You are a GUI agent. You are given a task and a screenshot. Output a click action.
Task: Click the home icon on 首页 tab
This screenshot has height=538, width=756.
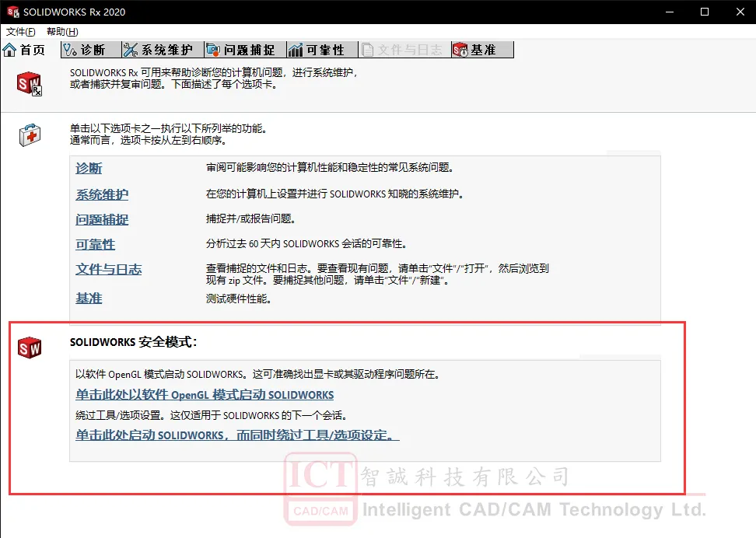pyautogui.click(x=9, y=50)
